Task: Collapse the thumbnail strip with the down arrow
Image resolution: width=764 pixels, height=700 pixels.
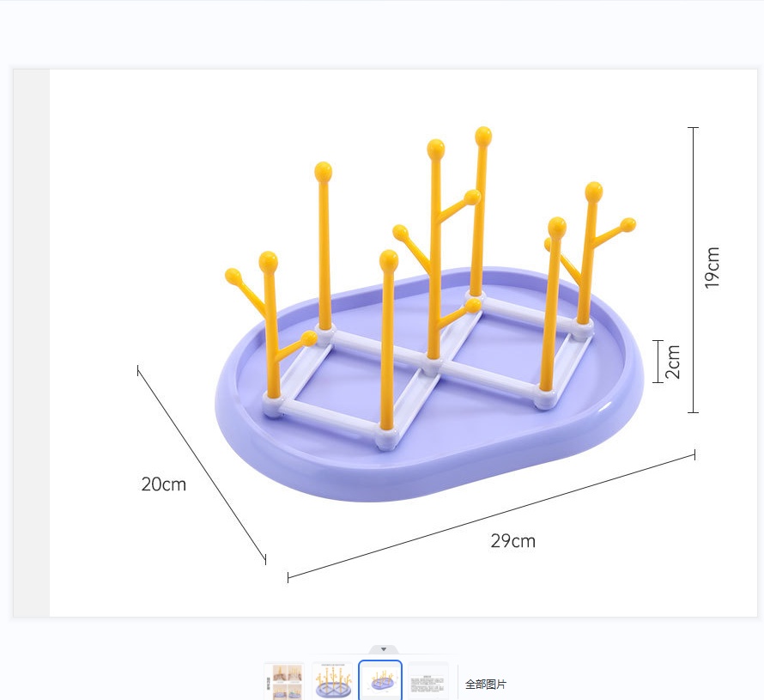Action: [x=383, y=649]
